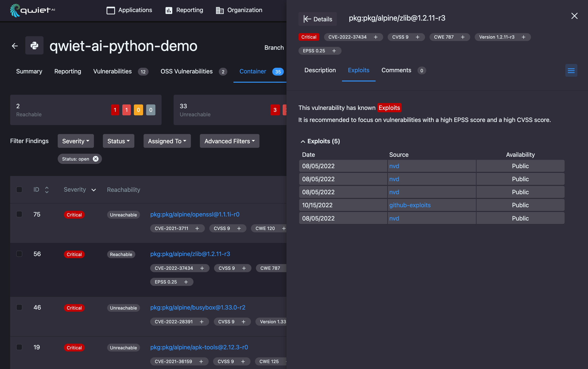Open the last nvd exploit source link
Screen dimensions: 588x369
pos(394,218)
